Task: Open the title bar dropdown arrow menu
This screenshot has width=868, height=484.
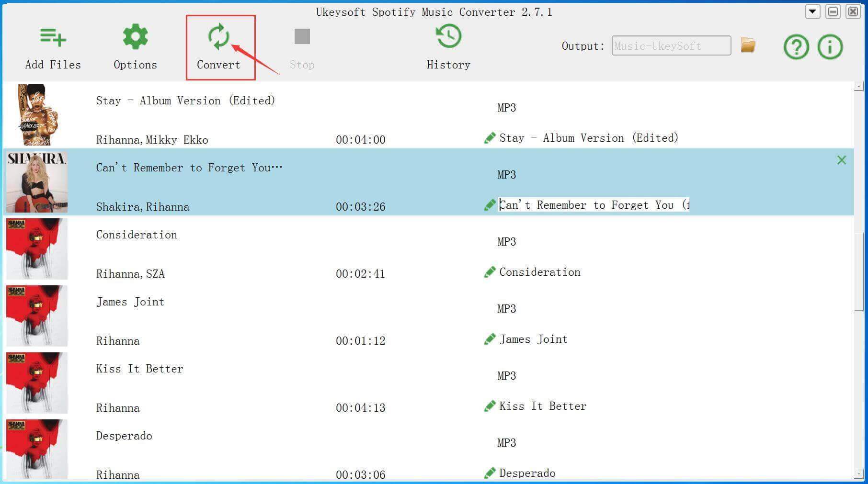Action: pyautogui.click(x=812, y=11)
